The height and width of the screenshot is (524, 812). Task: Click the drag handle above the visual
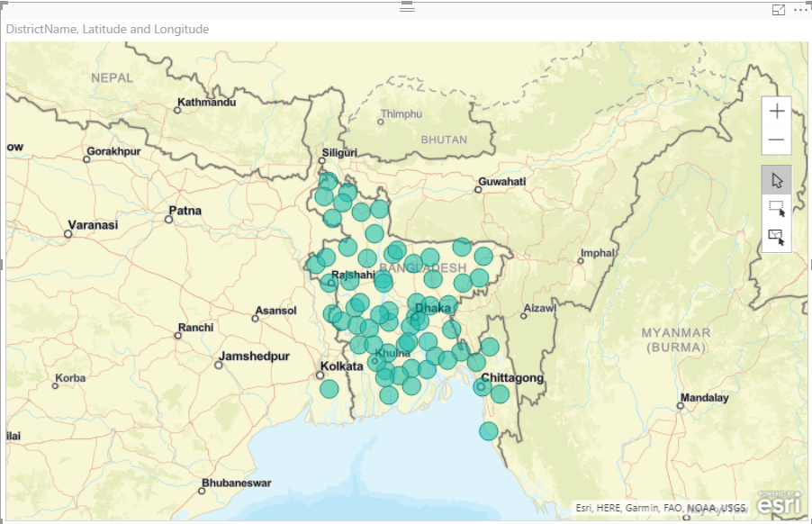point(407,6)
